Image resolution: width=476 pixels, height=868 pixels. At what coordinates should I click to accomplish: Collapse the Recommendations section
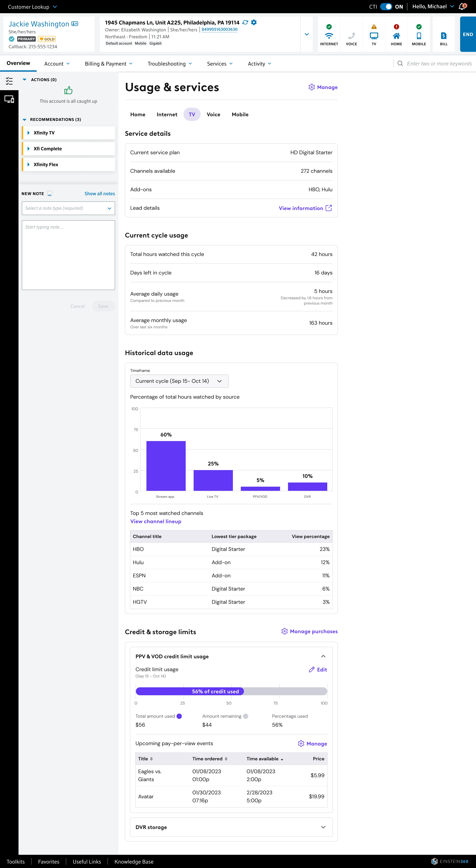[x=24, y=120]
